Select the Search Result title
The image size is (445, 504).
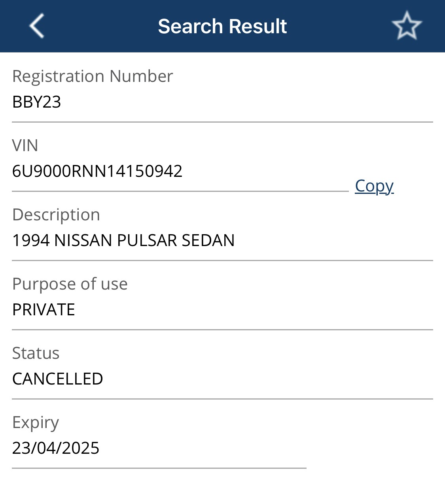[222, 27]
